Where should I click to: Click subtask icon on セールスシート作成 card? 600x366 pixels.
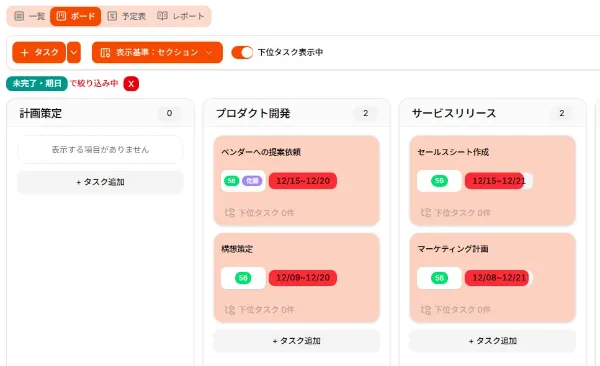pyautogui.click(x=426, y=212)
